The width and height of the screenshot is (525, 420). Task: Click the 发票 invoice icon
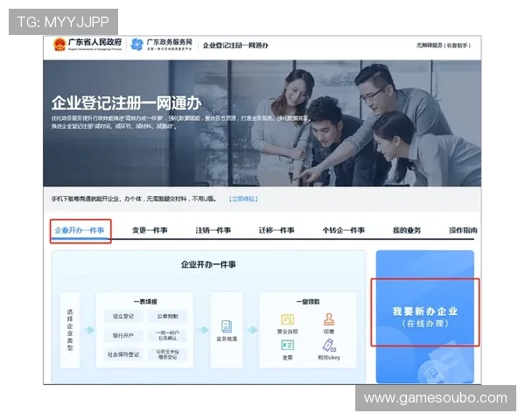coord(287,345)
